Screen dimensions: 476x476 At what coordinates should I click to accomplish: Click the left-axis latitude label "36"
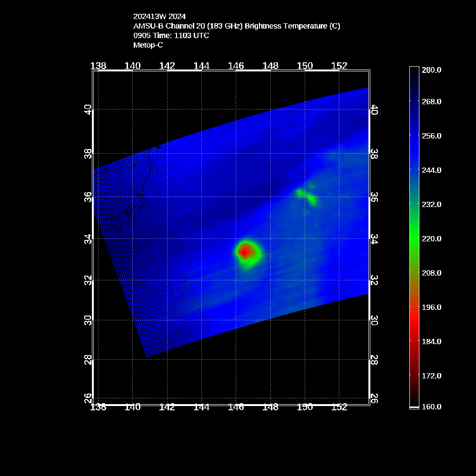pos(88,197)
